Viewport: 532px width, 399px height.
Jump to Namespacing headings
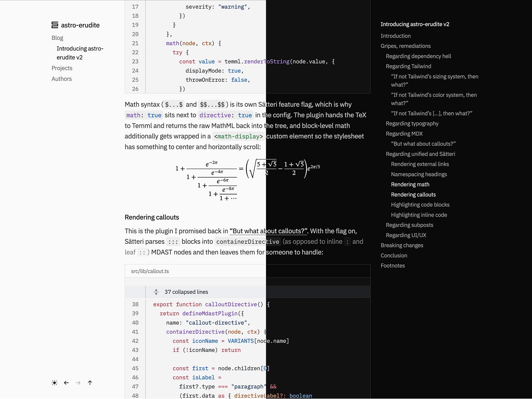[x=419, y=174]
